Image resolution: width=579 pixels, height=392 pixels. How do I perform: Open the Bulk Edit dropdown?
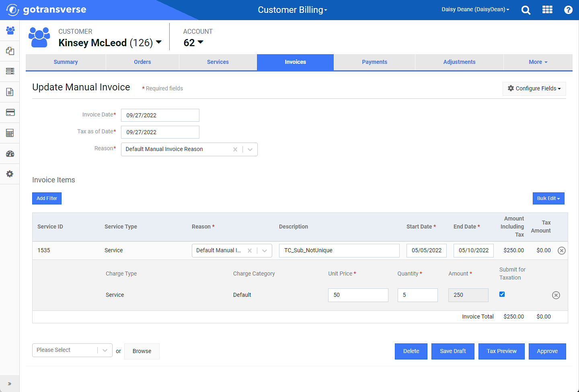click(548, 198)
